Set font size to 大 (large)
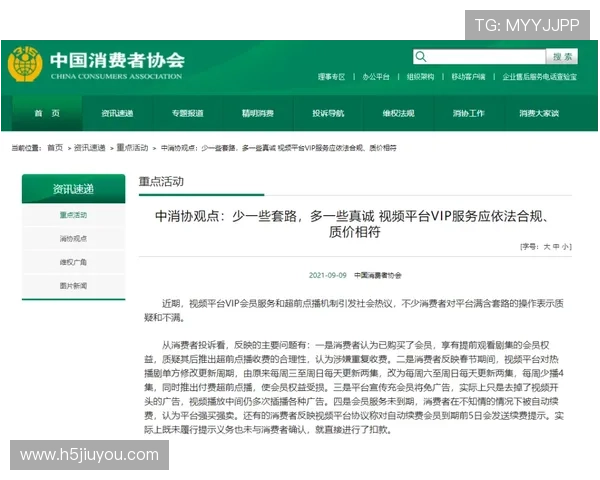Screen dimensions: 600x480 click(x=547, y=247)
